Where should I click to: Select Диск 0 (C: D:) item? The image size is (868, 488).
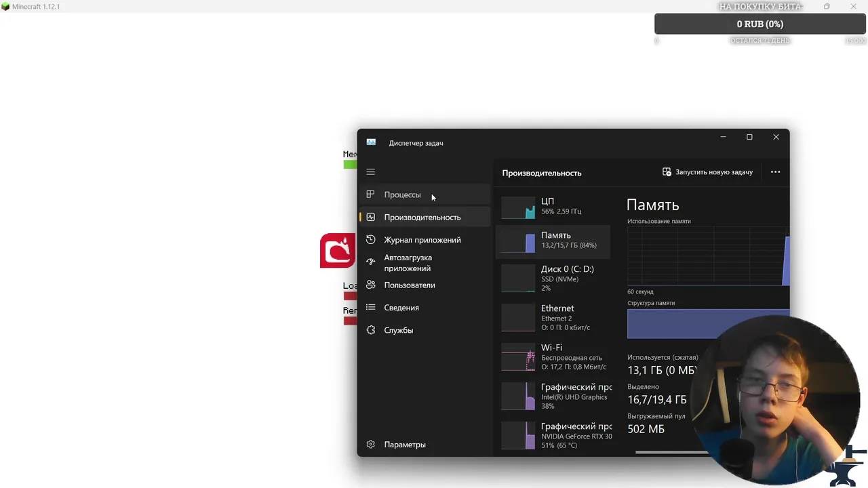coord(553,279)
